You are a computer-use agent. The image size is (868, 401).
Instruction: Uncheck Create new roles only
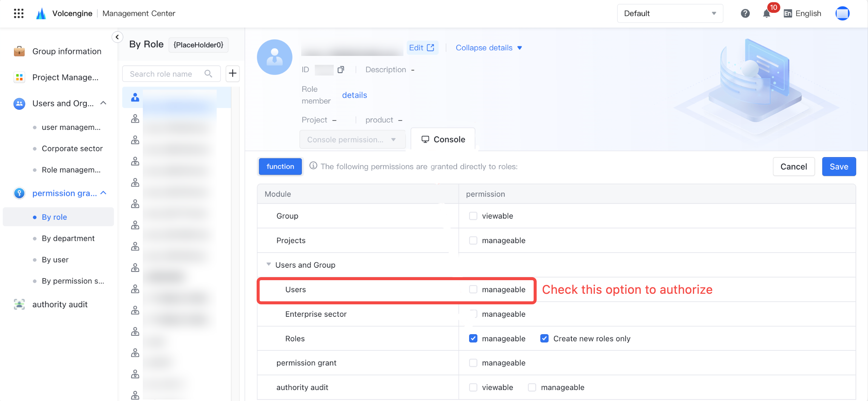coord(544,338)
